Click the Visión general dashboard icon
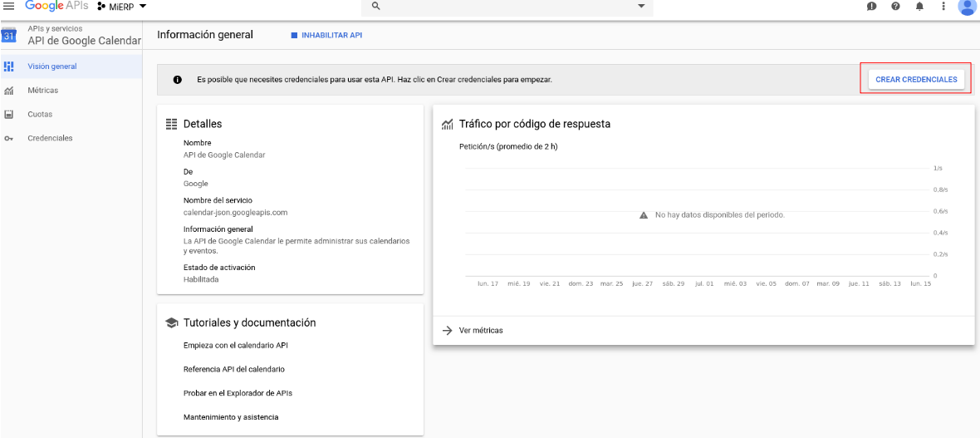 9,66
